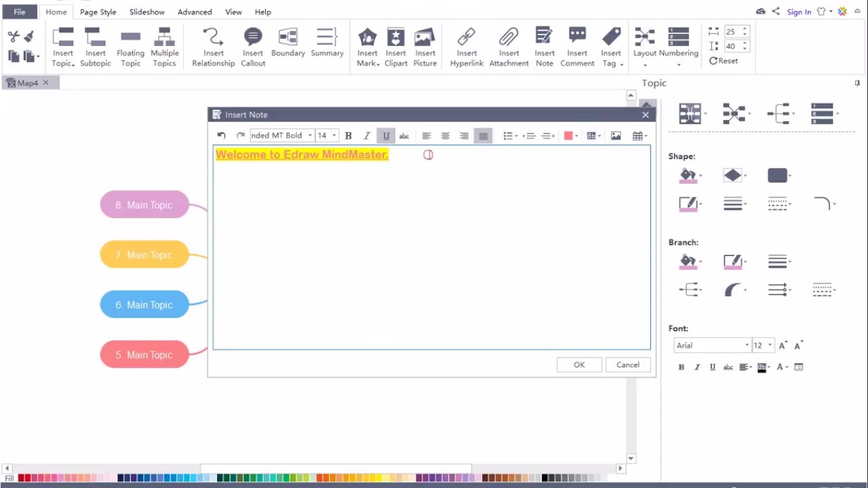868x488 pixels.
Task: Confirm the note with OK
Action: pyautogui.click(x=579, y=365)
